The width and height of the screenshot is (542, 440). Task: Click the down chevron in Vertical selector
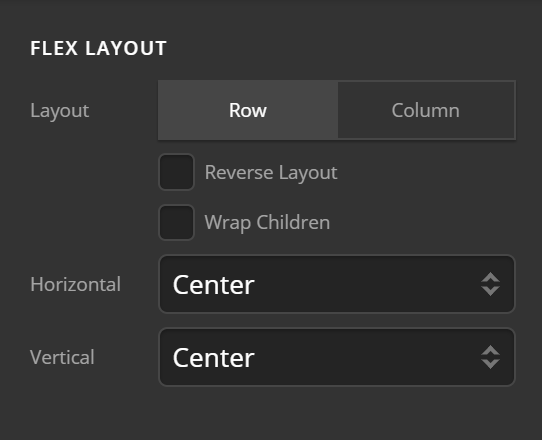(x=490, y=364)
